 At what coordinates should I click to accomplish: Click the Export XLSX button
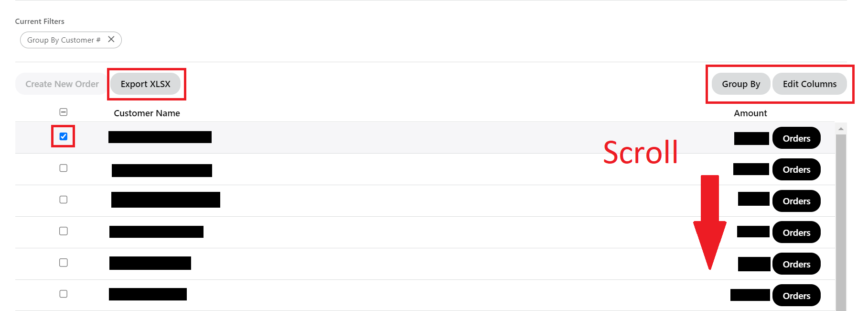145,84
